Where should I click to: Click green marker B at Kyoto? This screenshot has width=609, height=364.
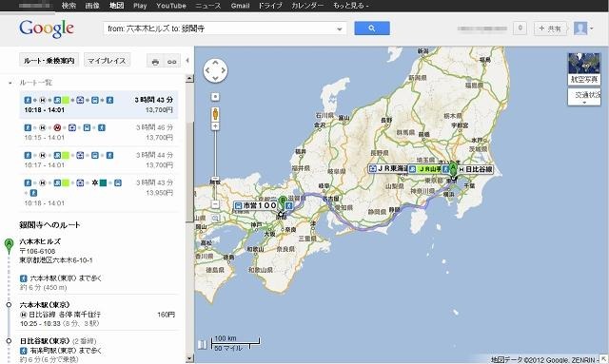point(284,202)
